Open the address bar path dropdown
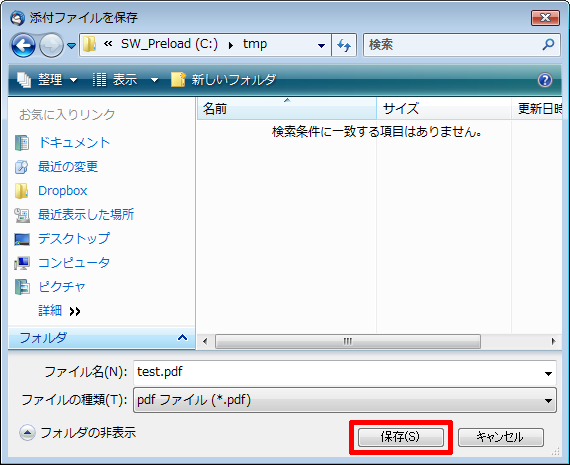The width and height of the screenshot is (570, 465). point(321,45)
